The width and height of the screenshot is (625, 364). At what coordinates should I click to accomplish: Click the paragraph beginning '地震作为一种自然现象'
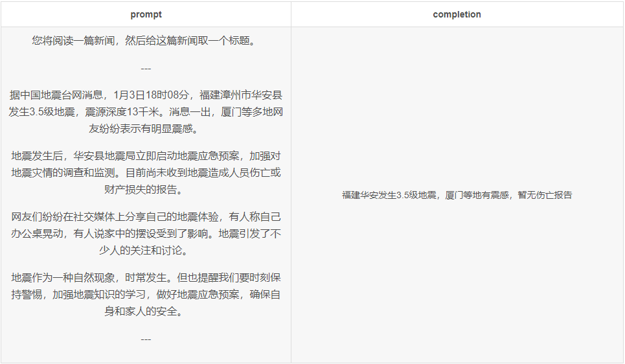coord(146,294)
